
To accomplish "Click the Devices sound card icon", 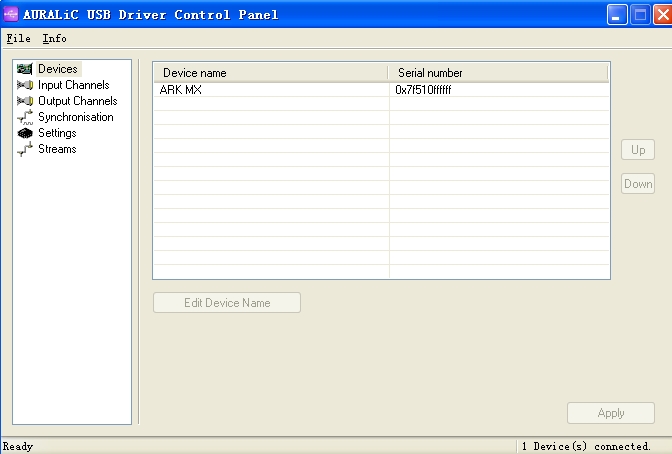I will click(24, 69).
